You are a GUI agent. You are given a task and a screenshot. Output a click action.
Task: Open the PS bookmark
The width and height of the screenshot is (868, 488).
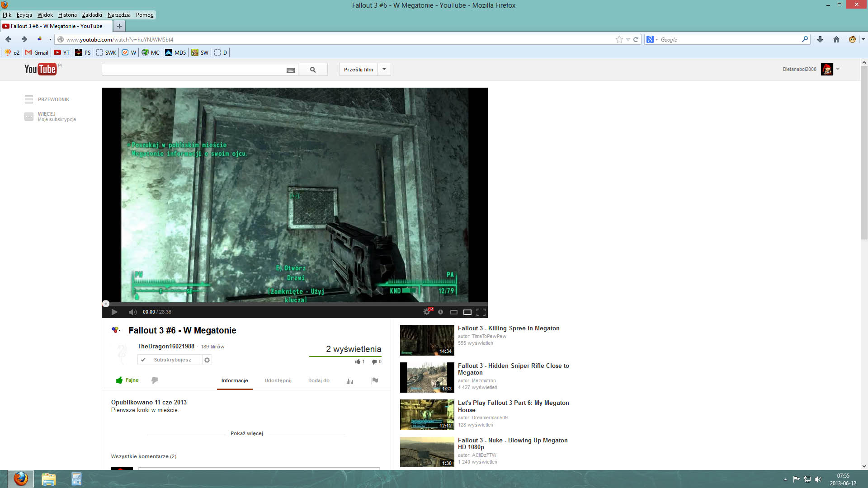click(83, 52)
